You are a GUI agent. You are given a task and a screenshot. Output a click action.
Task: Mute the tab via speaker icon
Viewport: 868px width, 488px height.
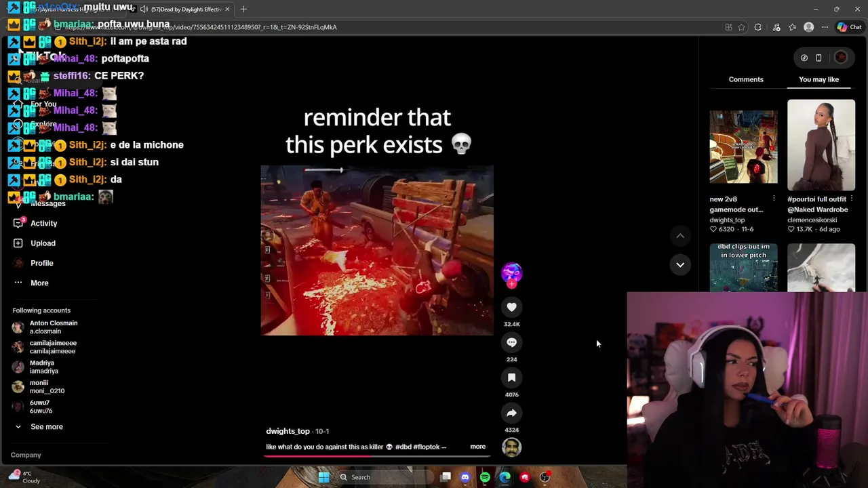click(144, 9)
